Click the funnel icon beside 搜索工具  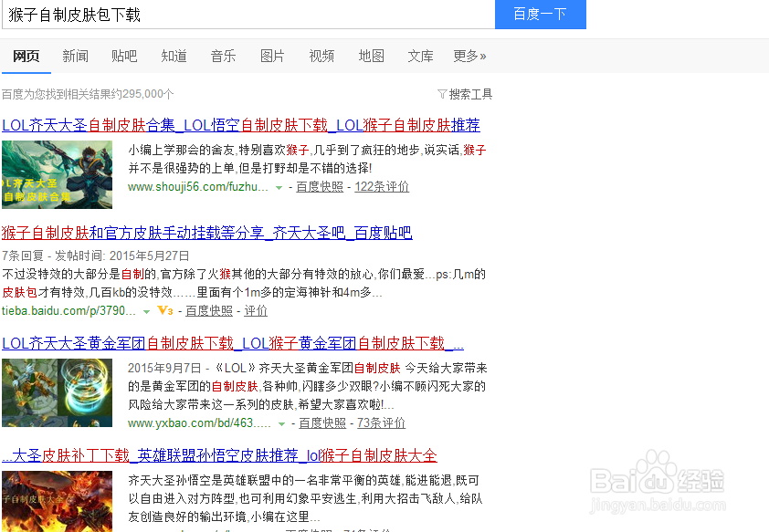(442, 94)
